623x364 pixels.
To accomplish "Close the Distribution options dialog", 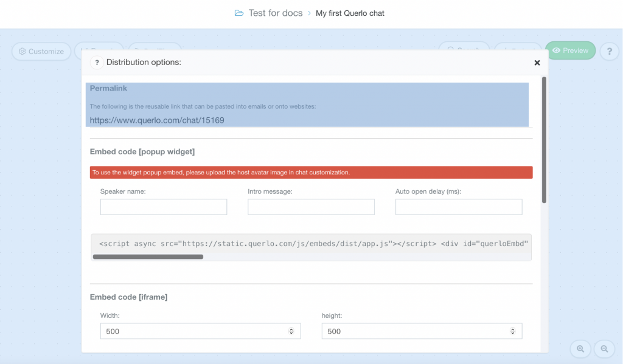I will [x=537, y=63].
